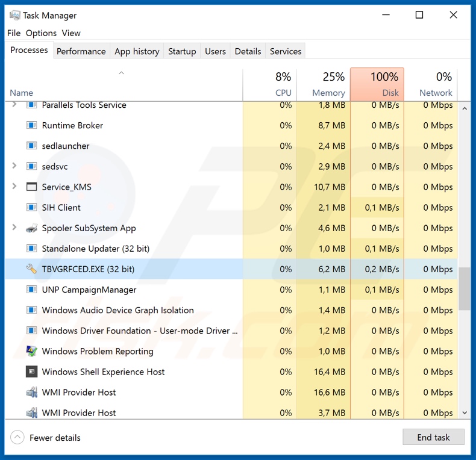The width and height of the screenshot is (476, 460).
Task: Collapse view with the Fewer details arrow
Action: pos(17,437)
